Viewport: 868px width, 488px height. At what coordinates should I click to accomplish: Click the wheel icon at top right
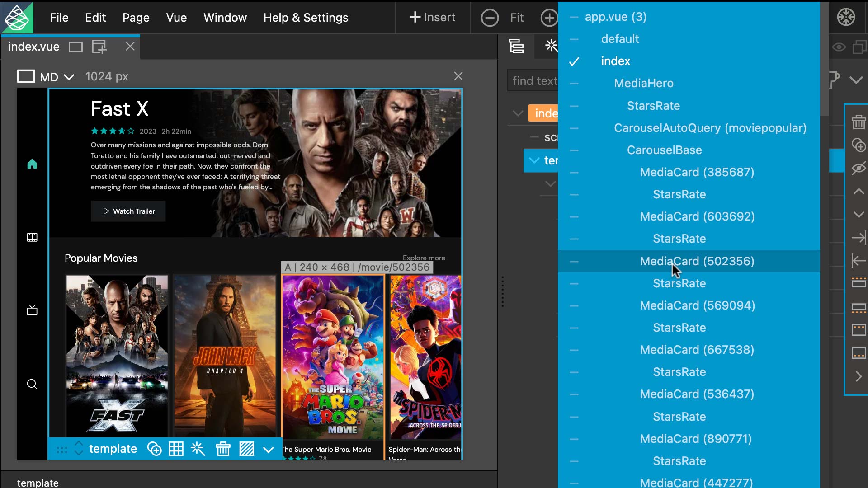point(846,17)
